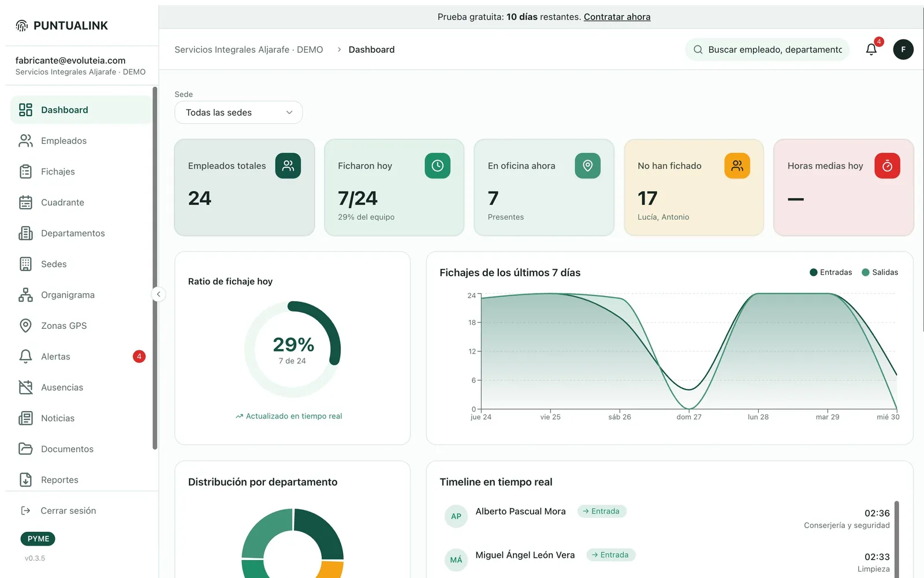Click the Zonas GPS pin icon
Viewport: 924px width, 578px height.
tap(25, 325)
